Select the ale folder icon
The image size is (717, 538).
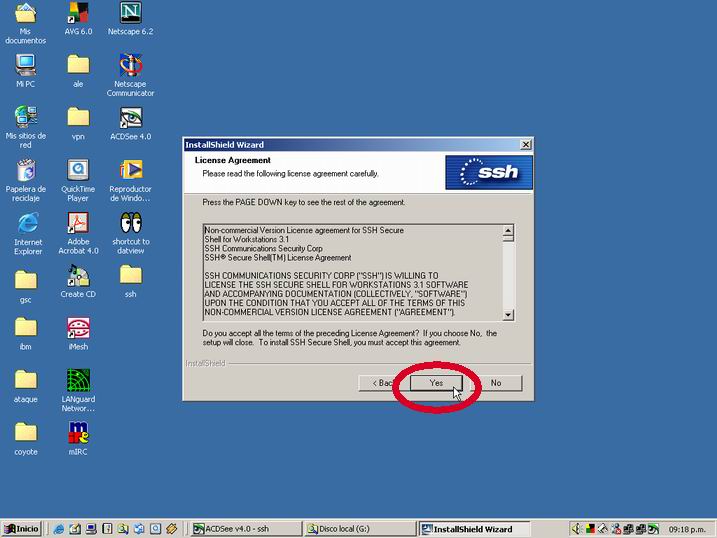[x=78, y=71]
